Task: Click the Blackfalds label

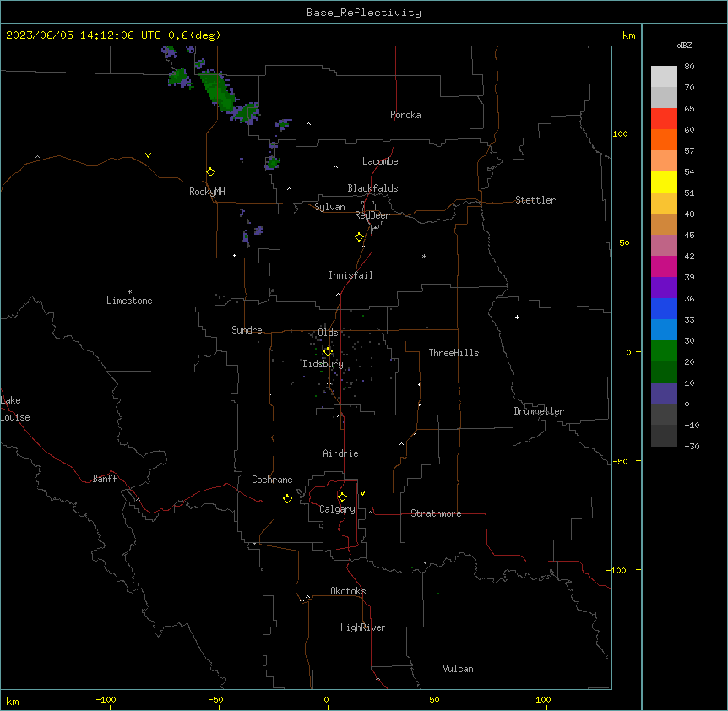Action: click(x=372, y=188)
